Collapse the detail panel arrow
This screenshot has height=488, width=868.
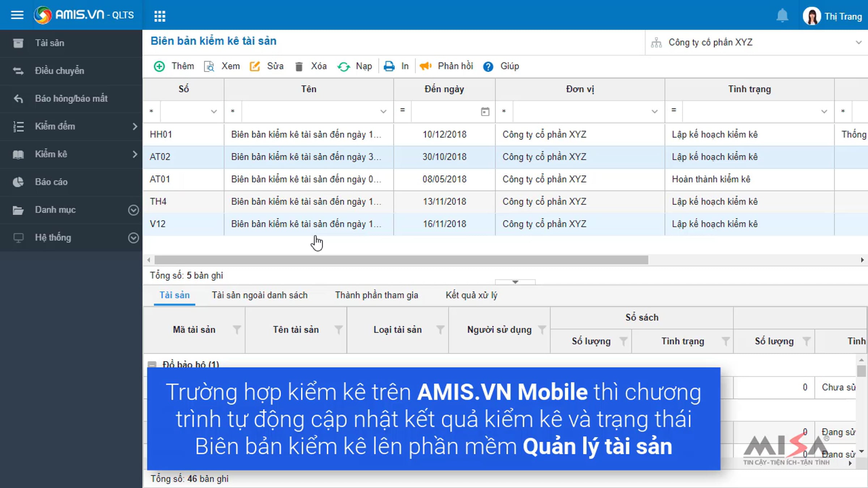(515, 282)
